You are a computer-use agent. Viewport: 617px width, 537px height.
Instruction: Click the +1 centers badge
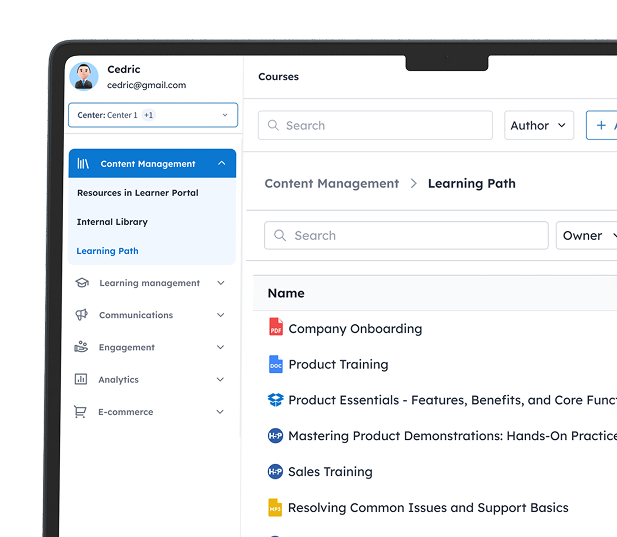(x=148, y=115)
